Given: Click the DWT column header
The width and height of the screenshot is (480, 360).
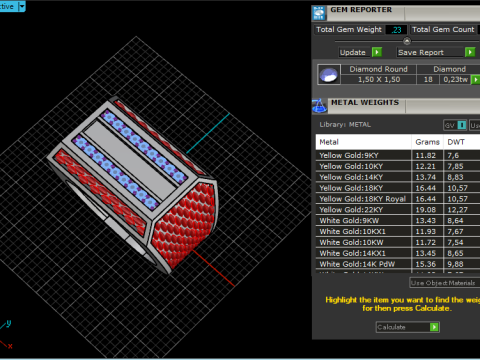Looking at the screenshot, I should pos(462,142).
